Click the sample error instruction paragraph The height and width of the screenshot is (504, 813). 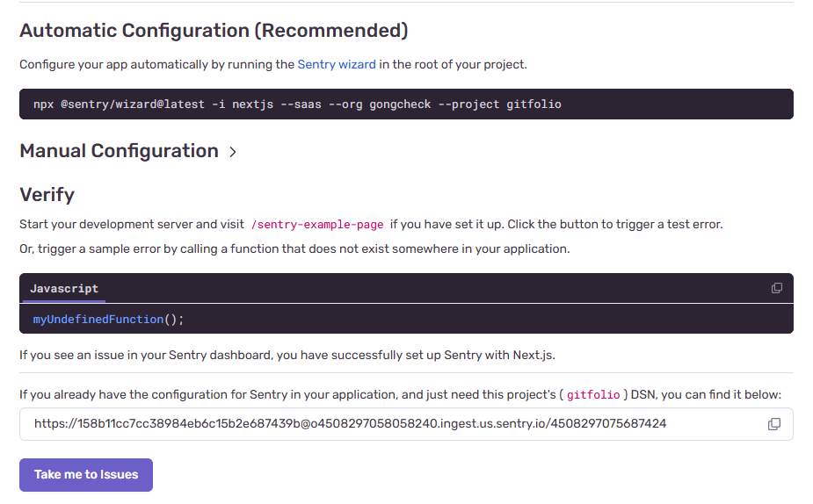[294, 249]
